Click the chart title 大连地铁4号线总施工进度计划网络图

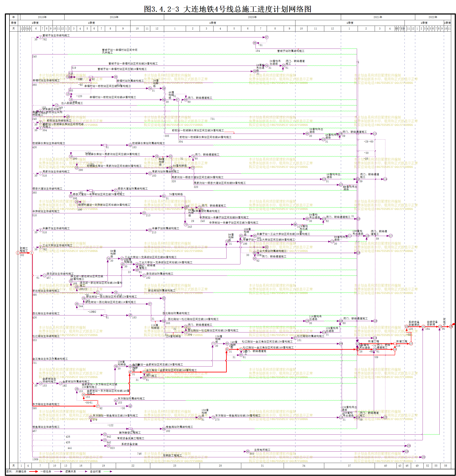(247, 9)
